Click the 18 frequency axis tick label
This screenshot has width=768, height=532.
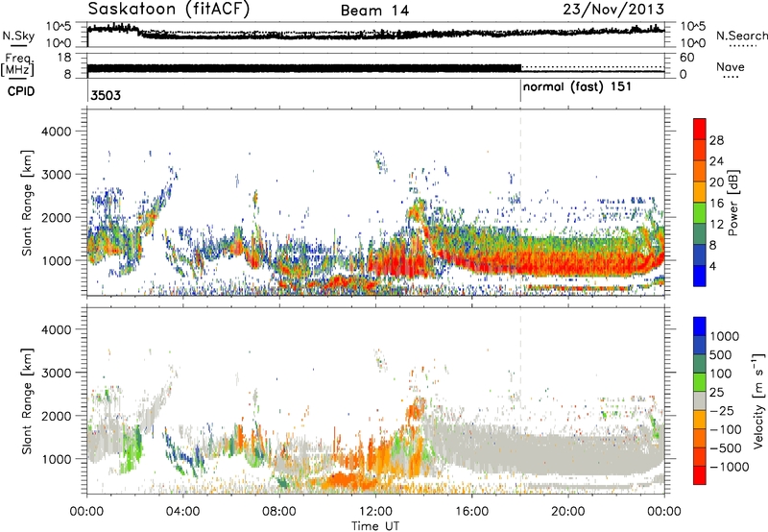(x=64, y=58)
